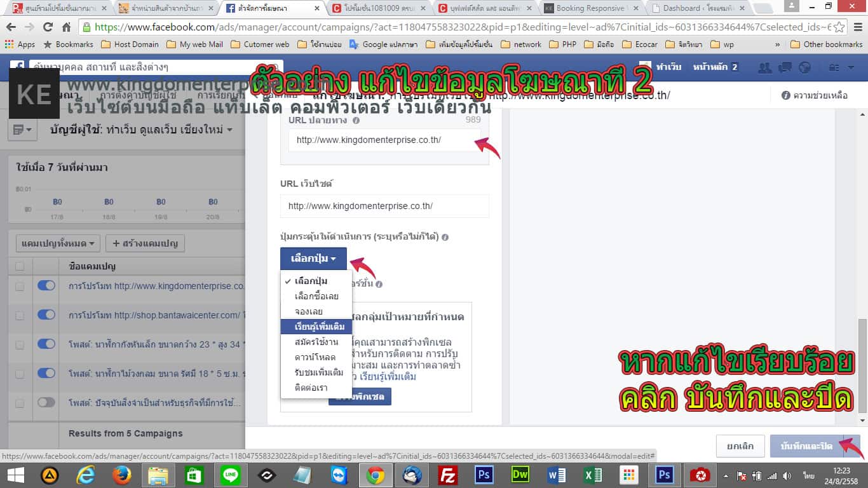Open the เลือกปุ่ม call-to-action dropdown button
This screenshot has width=868, height=488.
pyautogui.click(x=313, y=259)
